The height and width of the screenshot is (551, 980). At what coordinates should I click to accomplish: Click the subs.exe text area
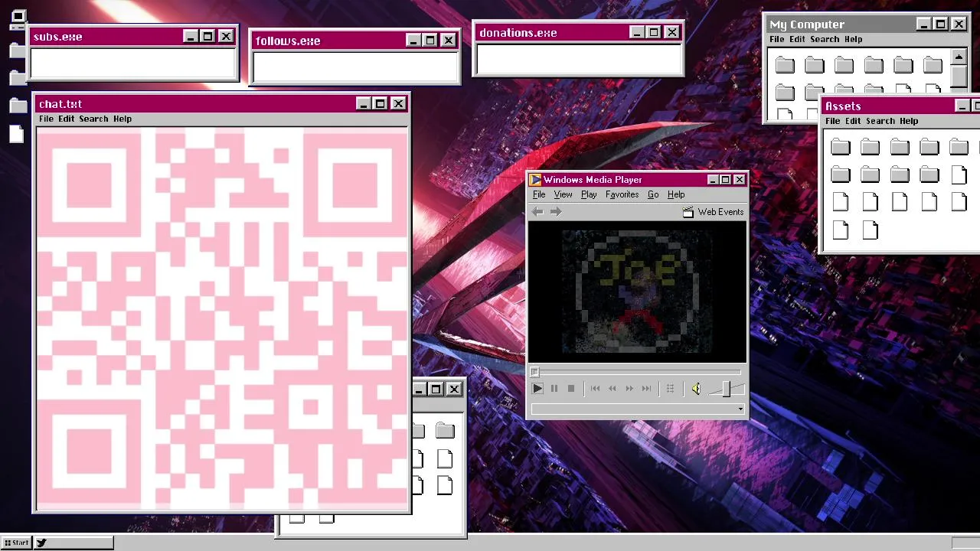tap(133, 64)
